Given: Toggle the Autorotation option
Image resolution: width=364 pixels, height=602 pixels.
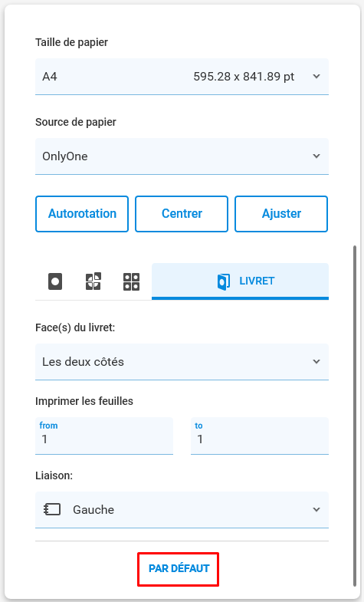Looking at the screenshot, I should 82,214.
